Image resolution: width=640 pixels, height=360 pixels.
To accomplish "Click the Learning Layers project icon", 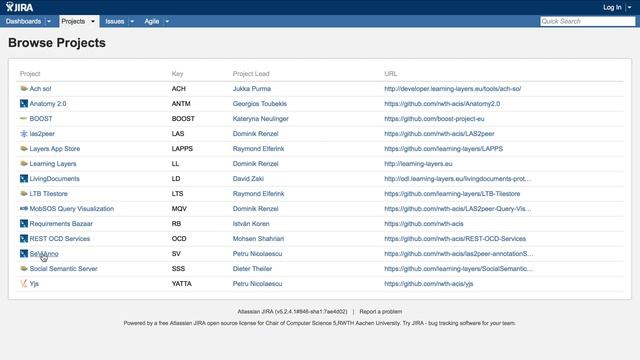I will click(24, 164).
